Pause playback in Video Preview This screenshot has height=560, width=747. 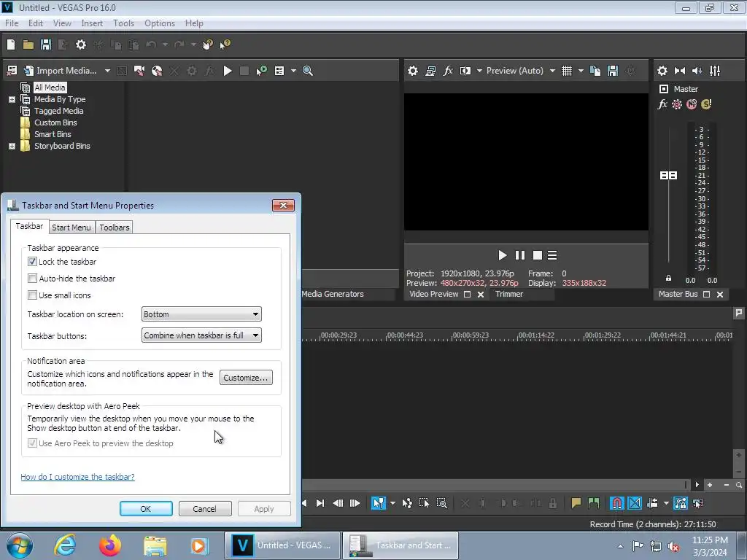[x=519, y=255]
